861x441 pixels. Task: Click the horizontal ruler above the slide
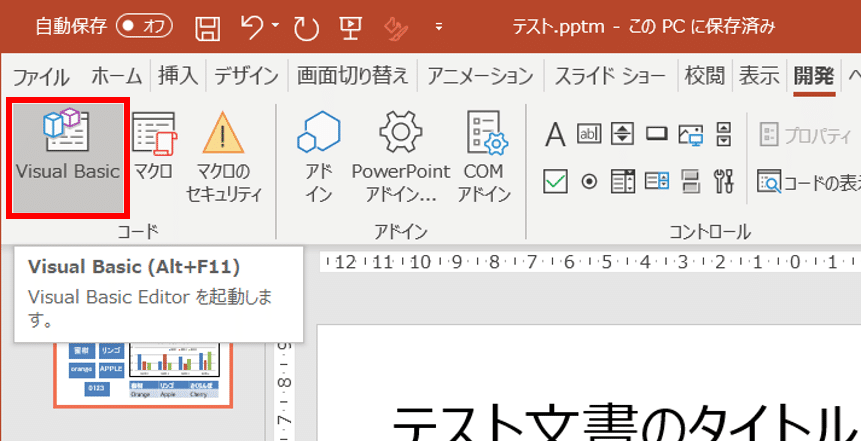click(590, 262)
